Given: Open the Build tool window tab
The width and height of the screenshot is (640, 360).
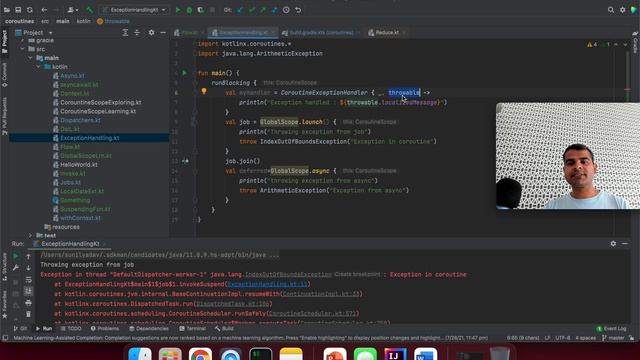Looking at the screenshot, I should click(224, 329).
